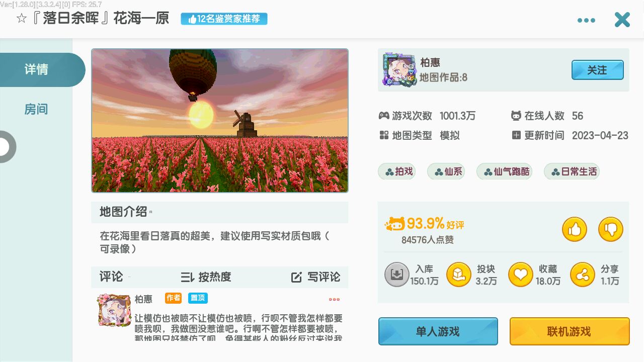Screen dimensions: 644x362
Task: Open the author 柏惠 avatar profile
Action: 399,69
